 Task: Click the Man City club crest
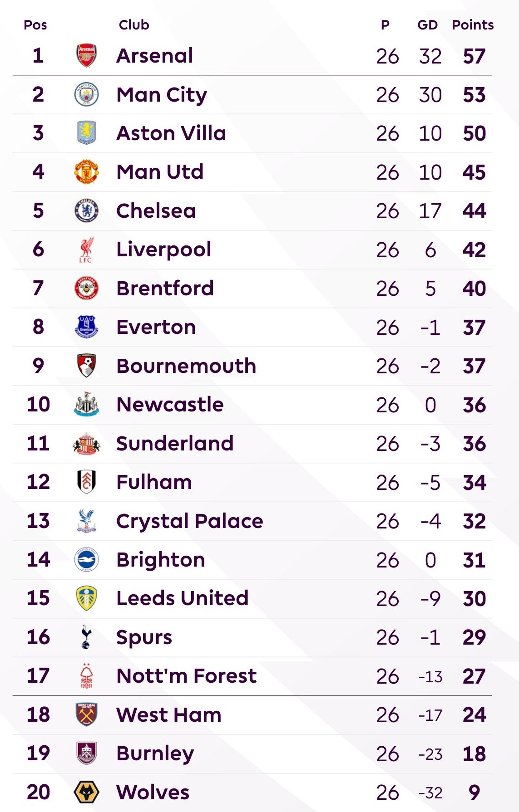(x=86, y=94)
